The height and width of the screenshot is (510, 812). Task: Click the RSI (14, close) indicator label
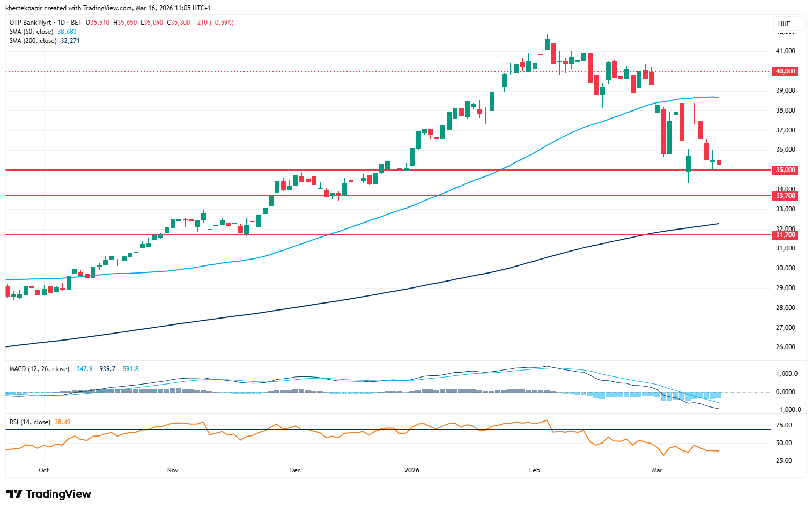click(30, 422)
